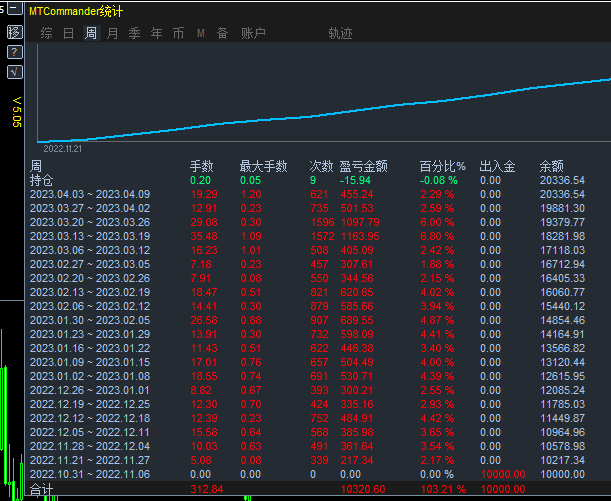Click balance value 19881.30

[x=562, y=208]
